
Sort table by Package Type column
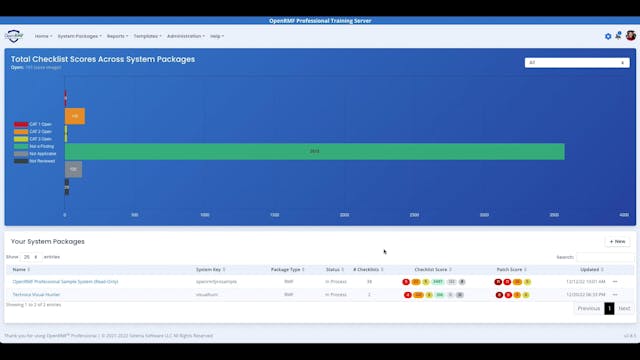[x=288, y=269]
